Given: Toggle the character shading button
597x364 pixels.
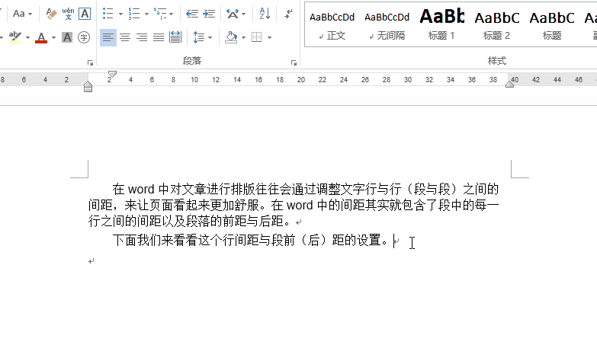Looking at the screenshot, I should (x=67, y=37).
